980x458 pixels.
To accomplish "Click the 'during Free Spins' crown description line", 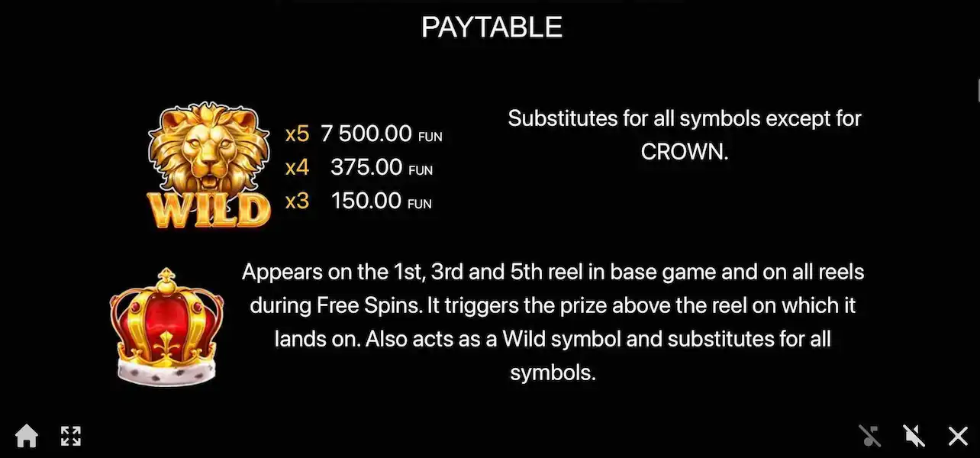I will pos(553,305).
